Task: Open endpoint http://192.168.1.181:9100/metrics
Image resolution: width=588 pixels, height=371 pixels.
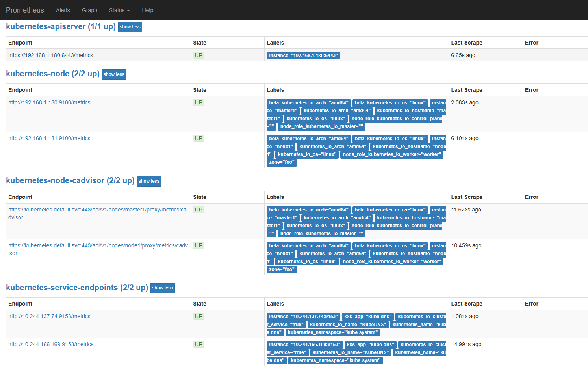Action: [x=49, y=138]
